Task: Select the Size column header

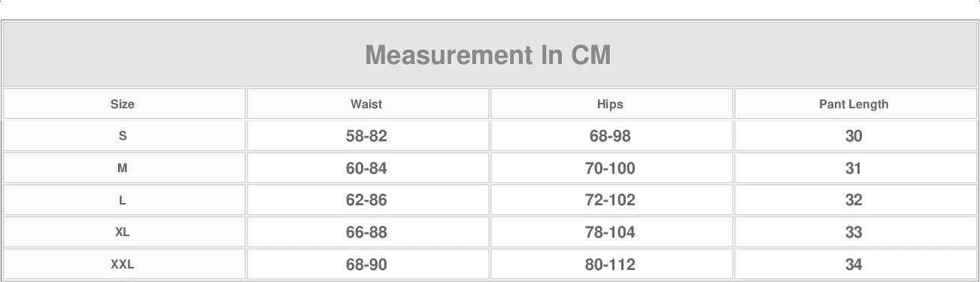Action: [123, 105]
